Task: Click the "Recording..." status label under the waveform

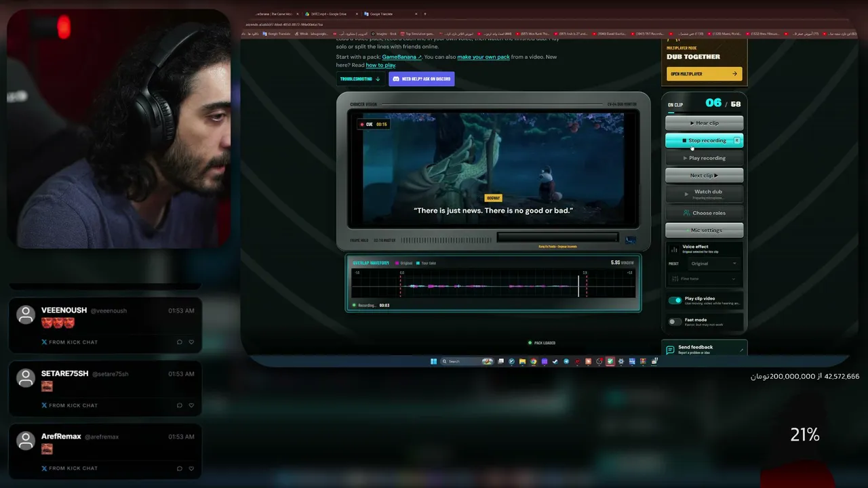Action: point(367,306)
